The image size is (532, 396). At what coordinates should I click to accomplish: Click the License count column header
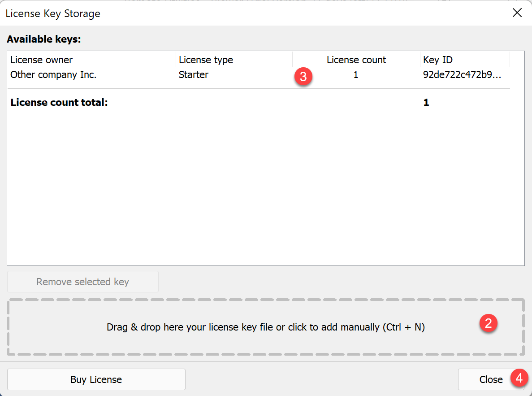coord(356,60)
